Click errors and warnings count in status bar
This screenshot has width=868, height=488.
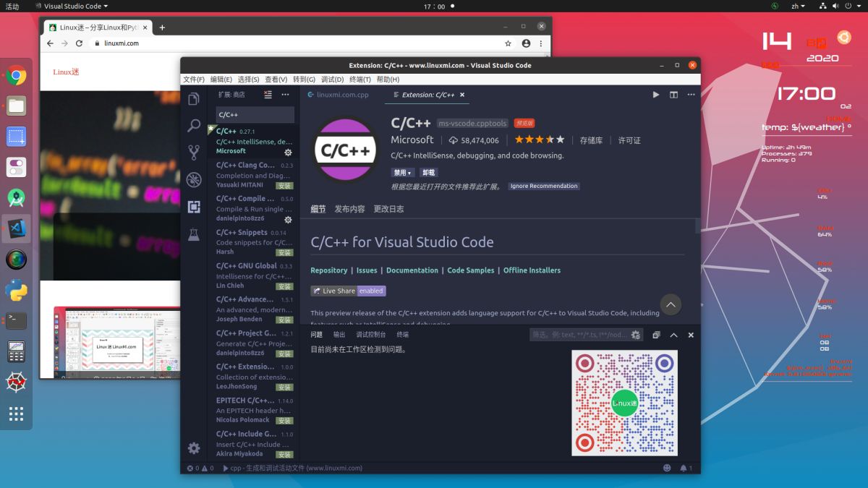pyautogui.click(x=200, y=468)
